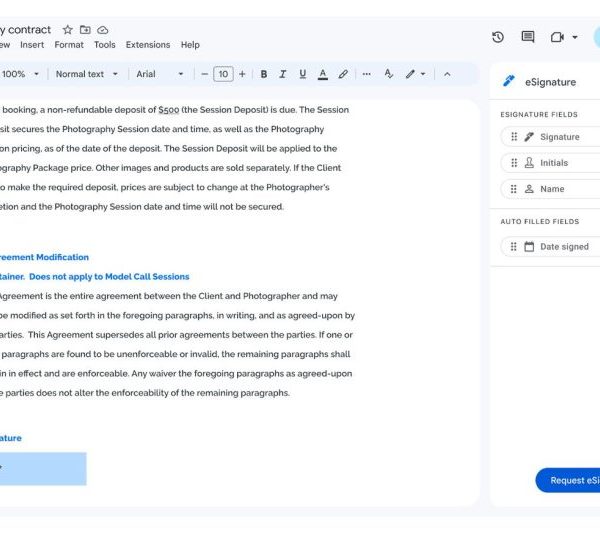Star the document
The height and width of the screenshot is (533, 600).
68,30
